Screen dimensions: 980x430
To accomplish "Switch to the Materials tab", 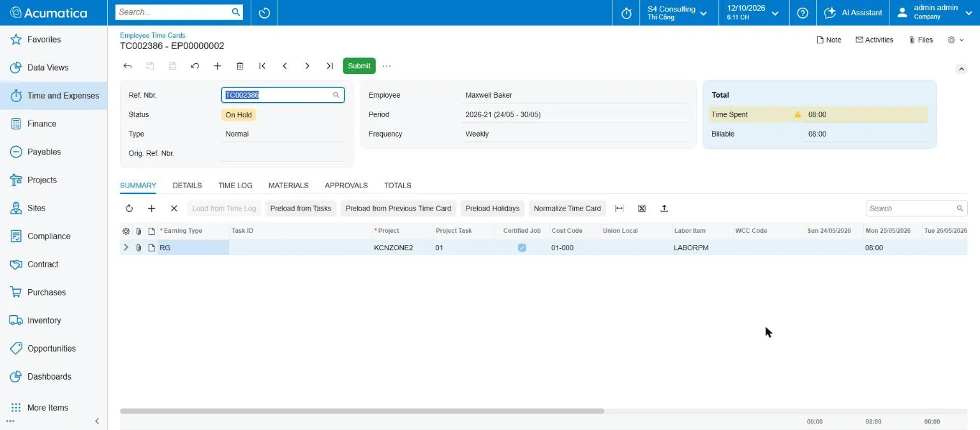I will [x=288, y=186].
